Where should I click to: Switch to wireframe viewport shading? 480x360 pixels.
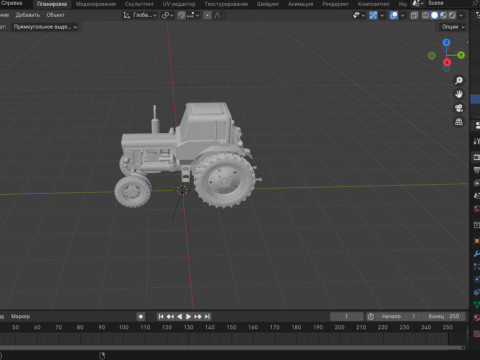pyautogui.click(x=426, y=15)
